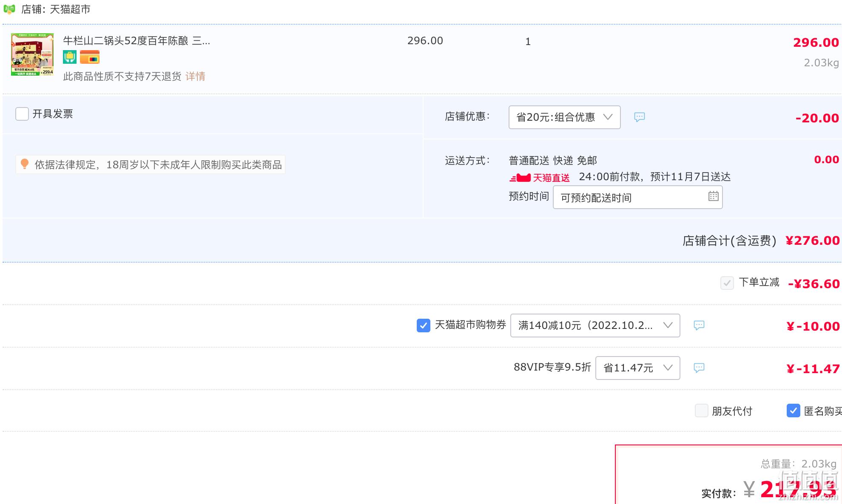The height and width of the screenshot is (504, 842).
Task: Click the 下单立减 checkbox
Action: [727, 283]
